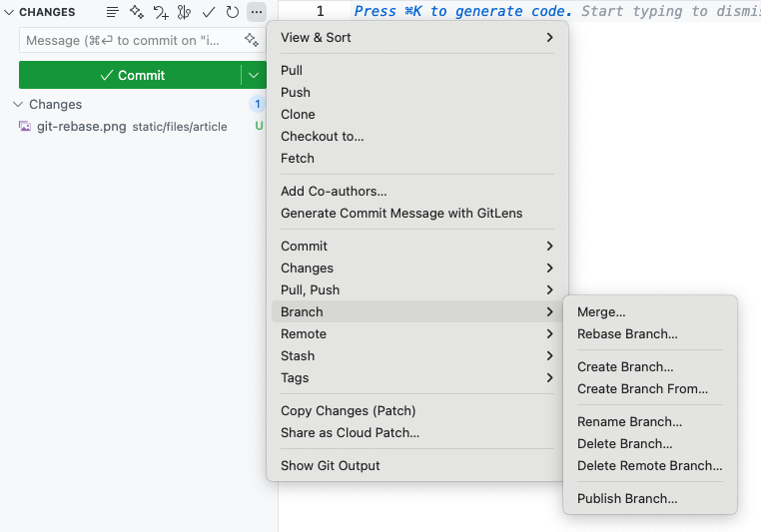761x532 pixels.
Task: Choose Rename Branch... in the submenu
Action: (650, 421)
